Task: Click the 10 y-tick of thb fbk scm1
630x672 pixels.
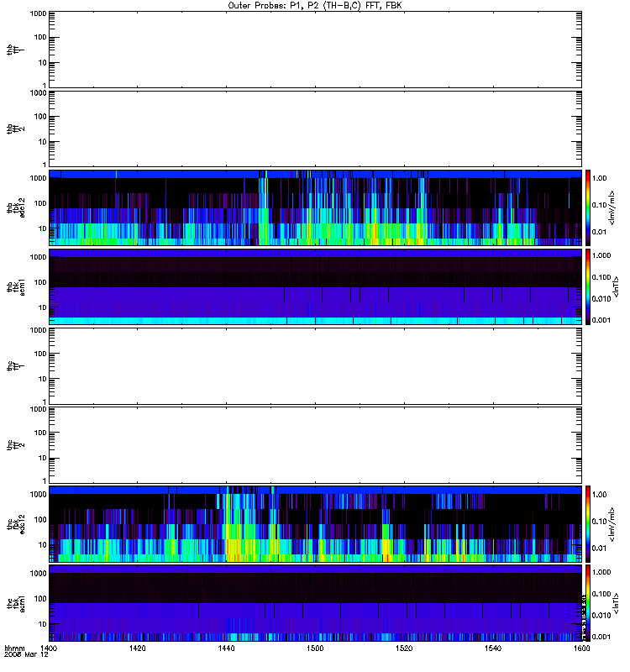Action: coord(43,307)
